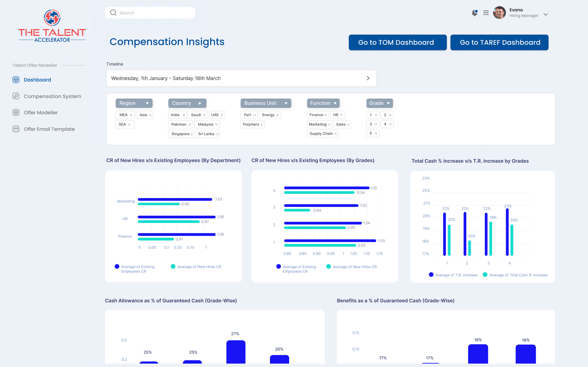Go to TOM Dashboard
The image size is (588, 367).
(x=398, y=42)
